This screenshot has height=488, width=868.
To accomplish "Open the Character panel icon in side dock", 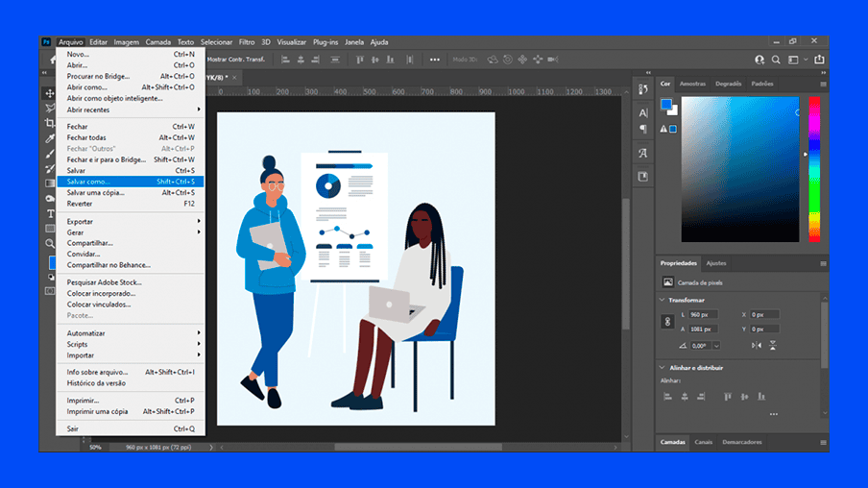I will (x=642, y=113).
